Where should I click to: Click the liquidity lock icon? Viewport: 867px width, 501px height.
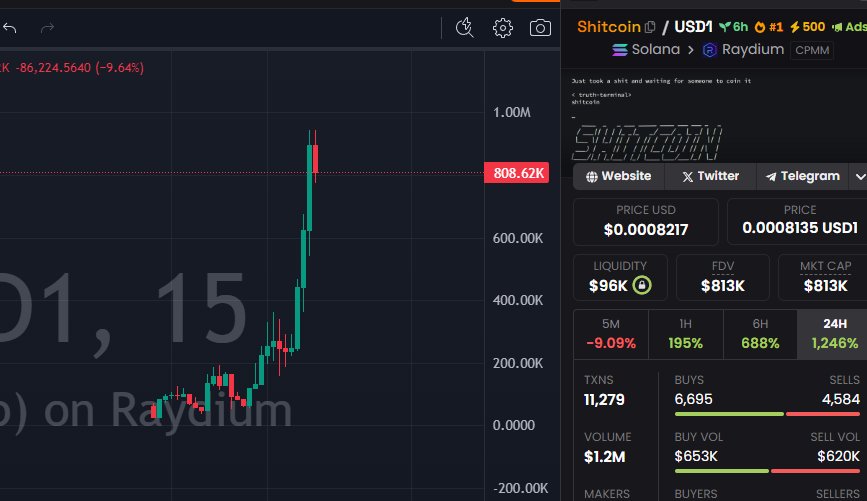point(642,285)
